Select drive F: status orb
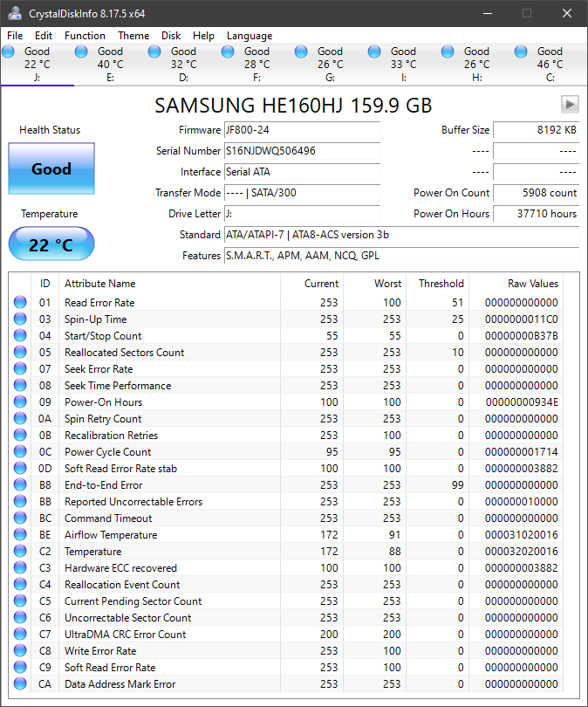 click(x=228, y=51)
